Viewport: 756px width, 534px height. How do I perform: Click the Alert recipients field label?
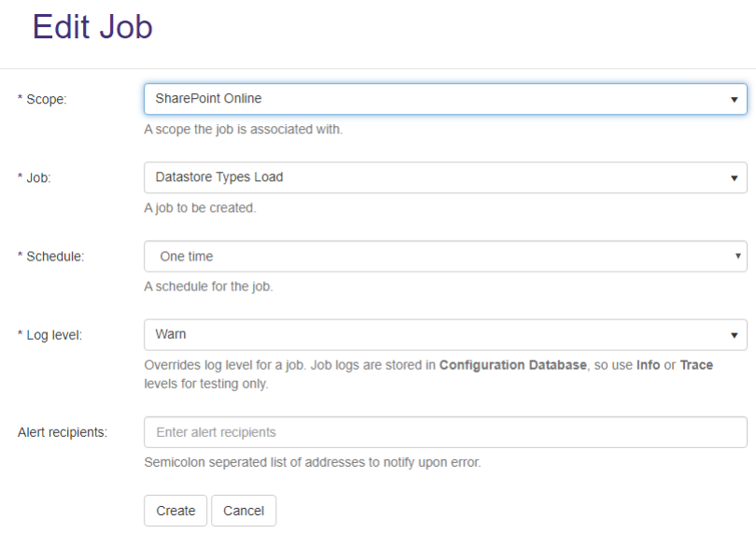(62, 432)
